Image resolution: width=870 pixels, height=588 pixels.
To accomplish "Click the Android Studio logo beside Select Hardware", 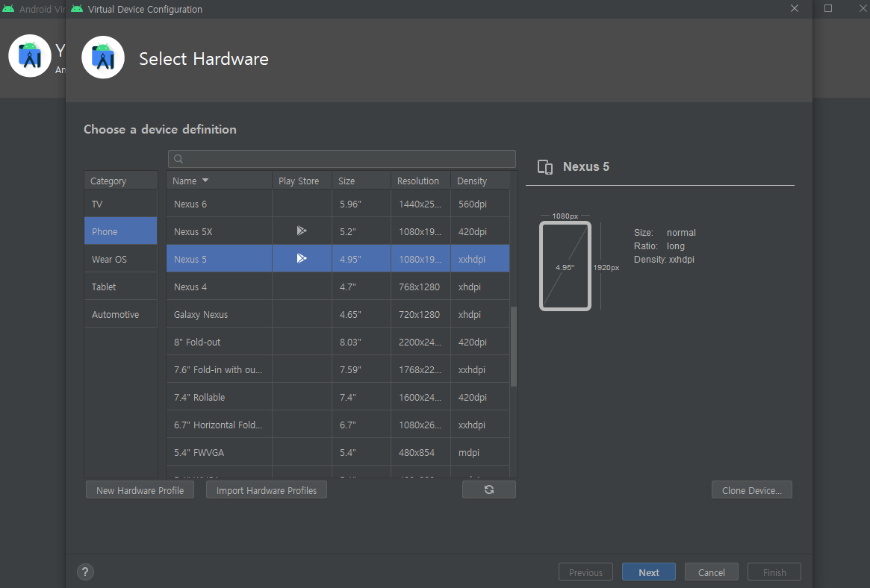I will pyautogui.click(x=103, y=57).
